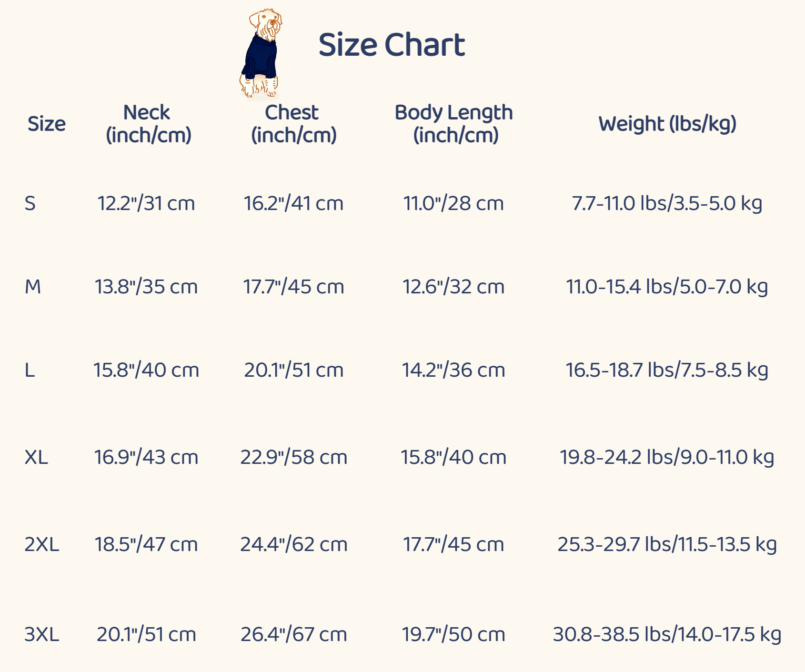
Task: Click the 19.8-24.2 lbs weight value
Action: [667, 457]
